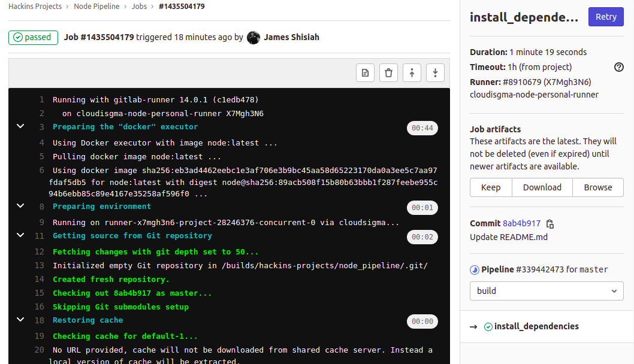Open James Shisiah profile link

291,37
